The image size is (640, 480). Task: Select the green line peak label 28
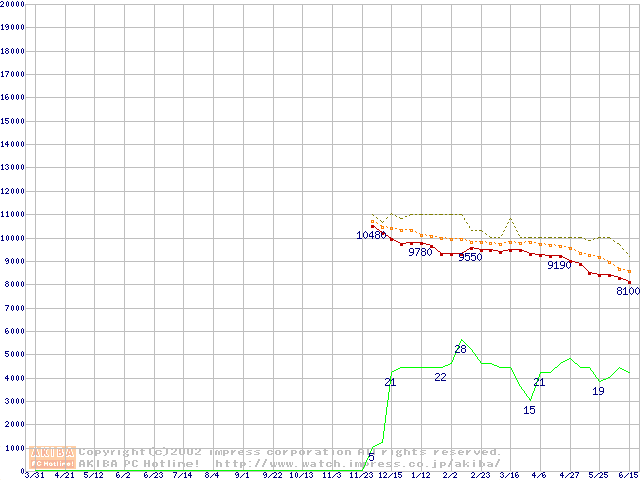tap(460, 349)
